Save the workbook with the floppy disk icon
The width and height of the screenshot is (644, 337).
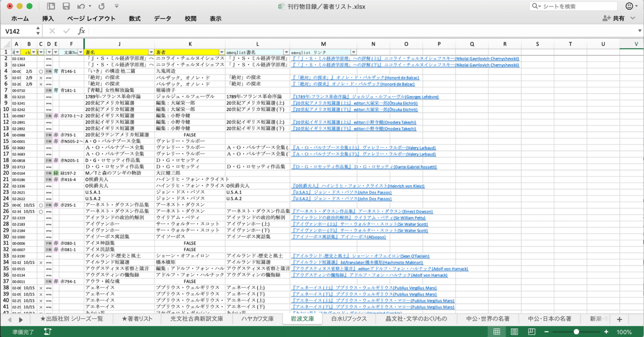[x=66, y=6]
